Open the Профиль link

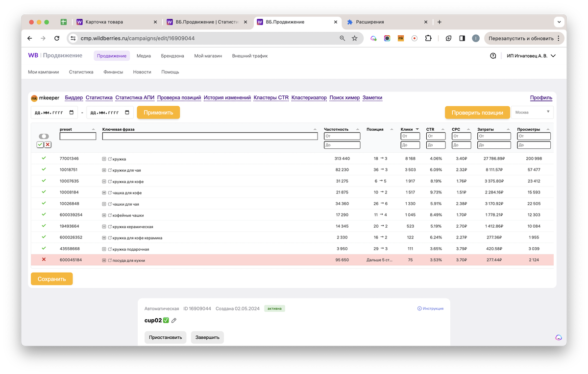(541, 98)
